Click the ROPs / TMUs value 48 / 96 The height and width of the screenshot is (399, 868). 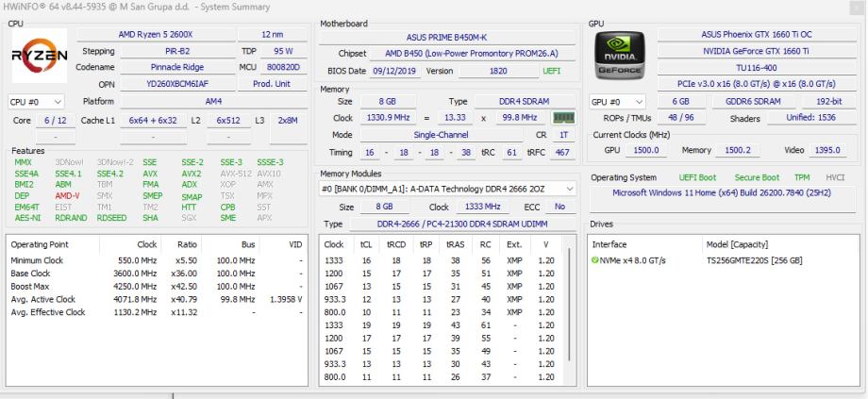click(x=681, y=118)
